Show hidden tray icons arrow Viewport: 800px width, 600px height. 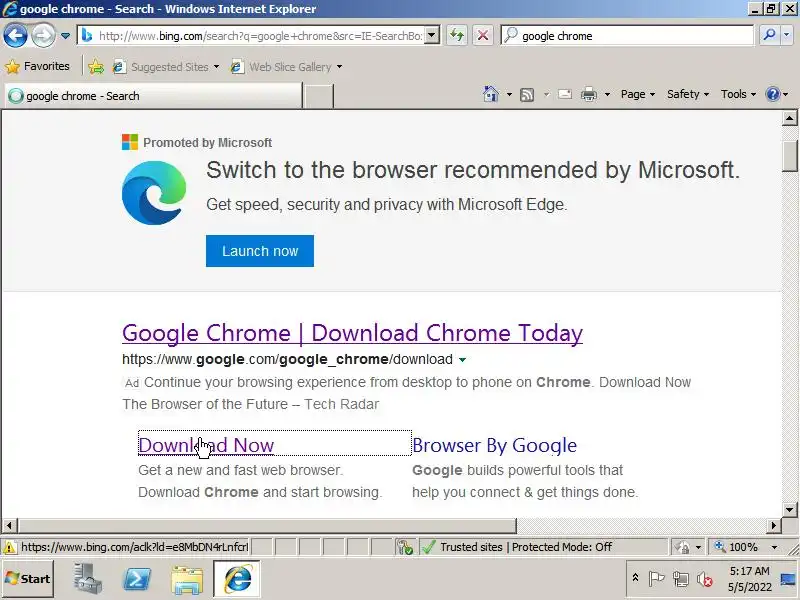coord(635,578)
